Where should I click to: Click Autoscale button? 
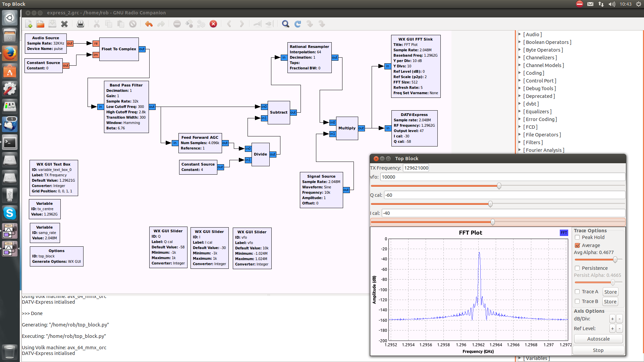(x=598, y=339)
